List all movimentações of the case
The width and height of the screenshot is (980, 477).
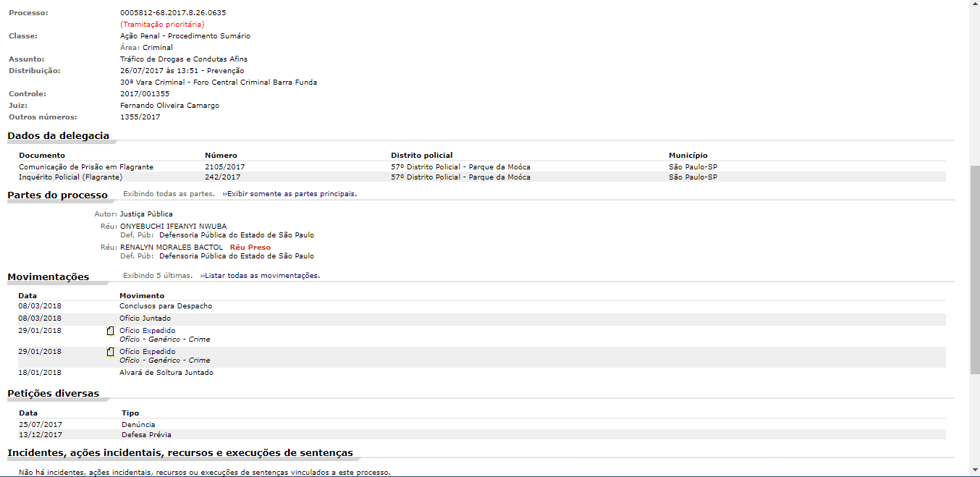click(x=260, y=276)
